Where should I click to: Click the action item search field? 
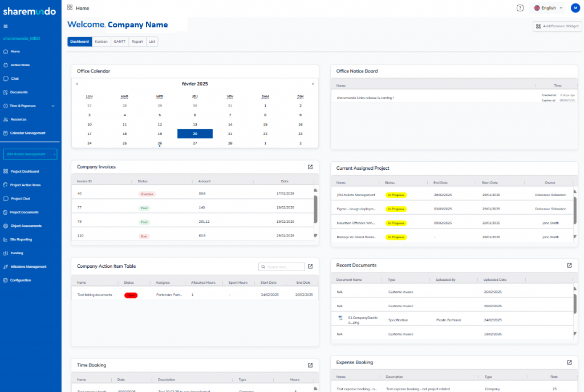[281, 266]
